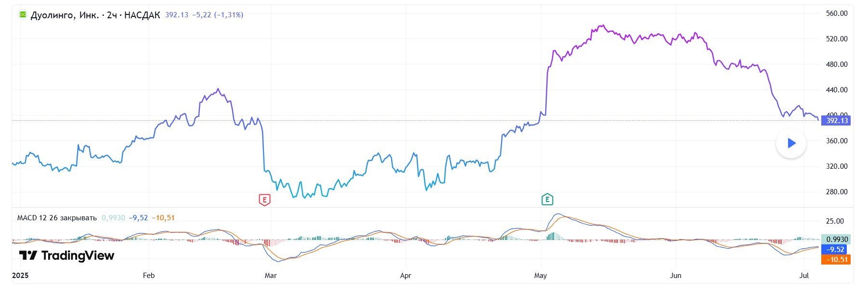Click the Mar date axis label
Viewport: 868px width, 290px height.
[x=271, y=276]
